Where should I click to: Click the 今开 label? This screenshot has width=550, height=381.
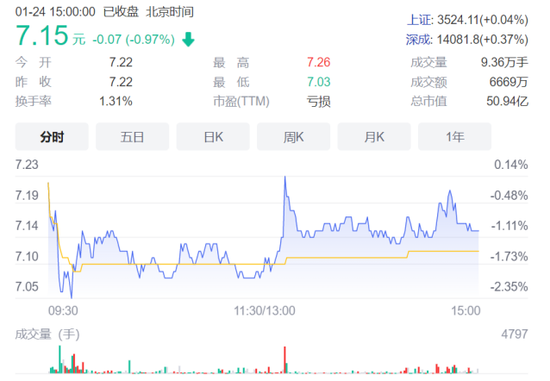(x=33, y=62)
